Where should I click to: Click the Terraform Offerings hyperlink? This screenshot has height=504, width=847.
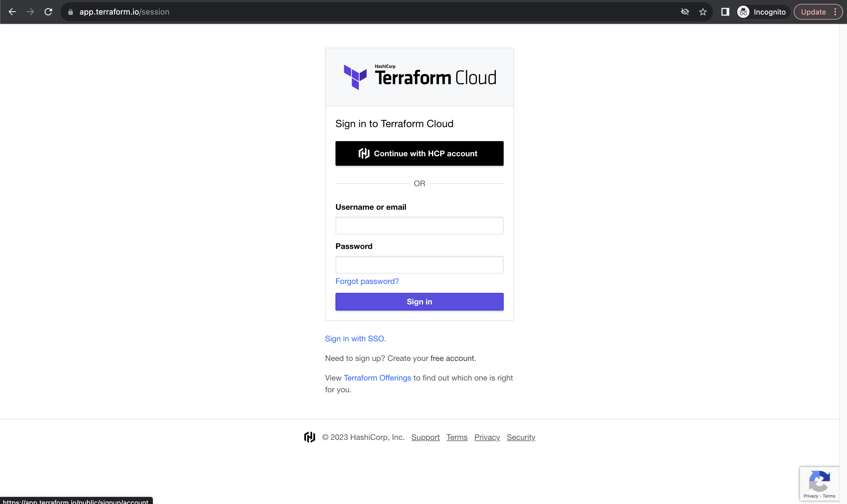(377, 377)
